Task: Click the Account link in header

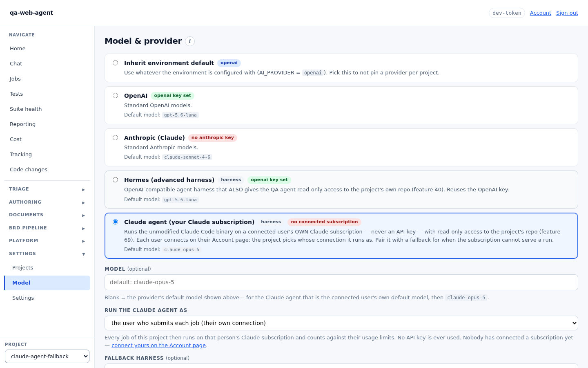Action: pos(541,13)
